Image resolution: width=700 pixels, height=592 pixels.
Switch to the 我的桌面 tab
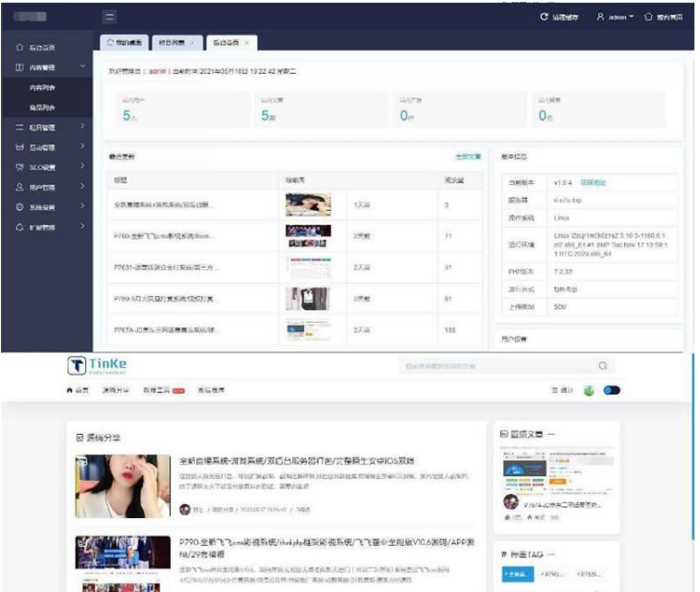click(121, 43)
